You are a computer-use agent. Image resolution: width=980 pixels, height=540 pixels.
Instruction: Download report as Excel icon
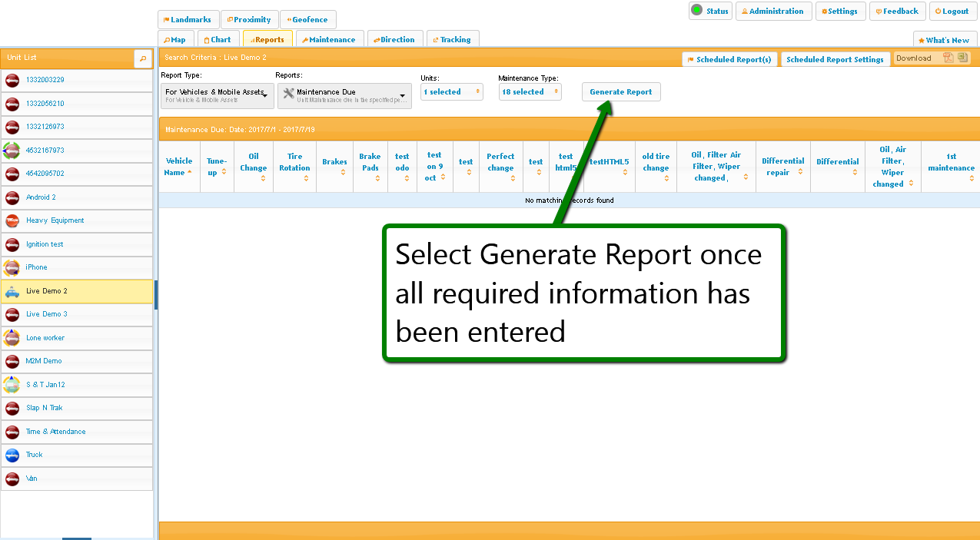click(962, 58)
